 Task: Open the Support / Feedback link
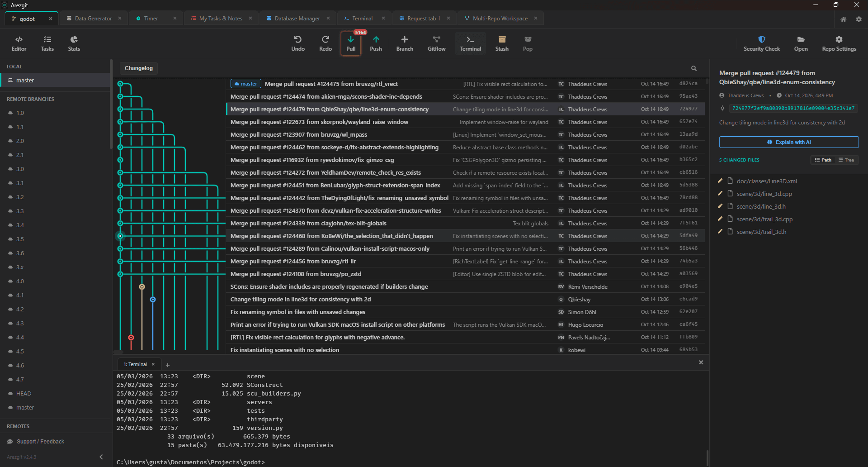tap(40, 442)
